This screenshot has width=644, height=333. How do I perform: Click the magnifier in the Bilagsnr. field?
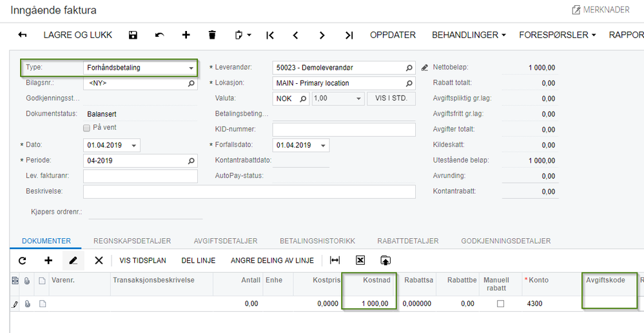[x=191, y=83]
